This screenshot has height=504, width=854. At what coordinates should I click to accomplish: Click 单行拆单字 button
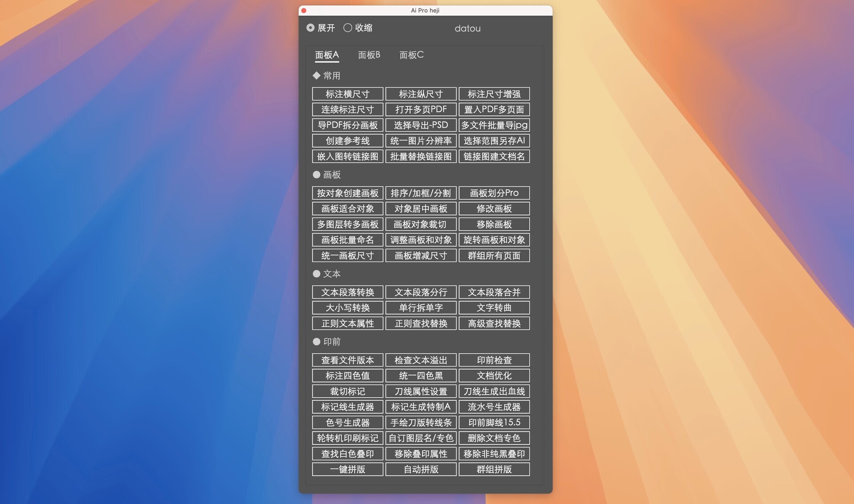tap(421, 308)
